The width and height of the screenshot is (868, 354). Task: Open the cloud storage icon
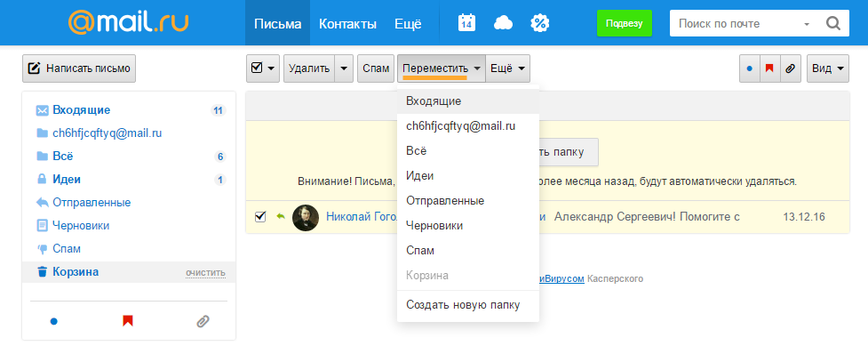(x=503, y=23)
